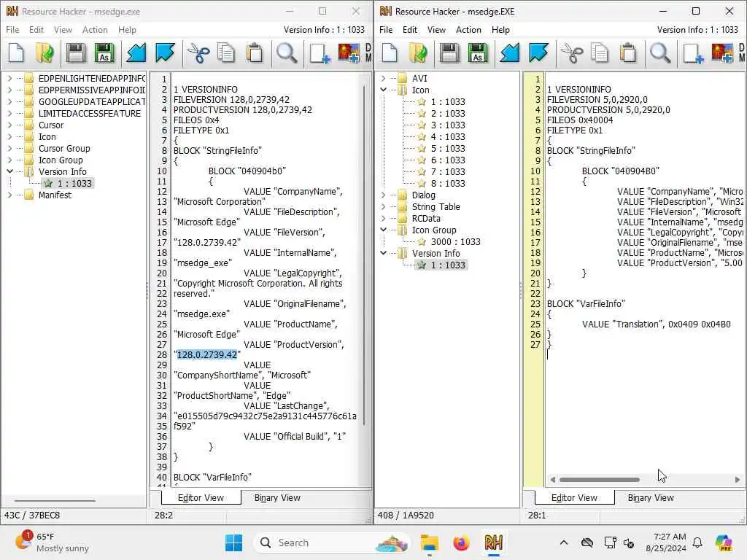Select Editor View tab in right window
This screenshot has height=560, width=747.
574,497
